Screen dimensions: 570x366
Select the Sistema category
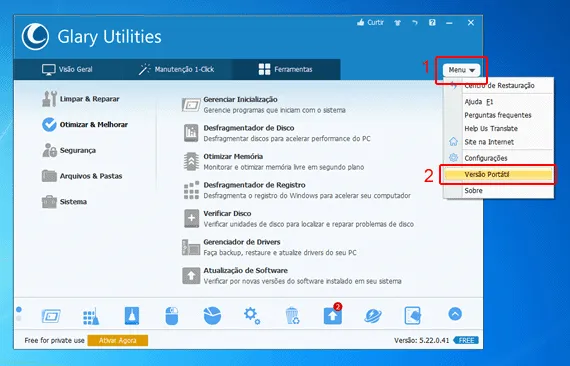point(64,202)
